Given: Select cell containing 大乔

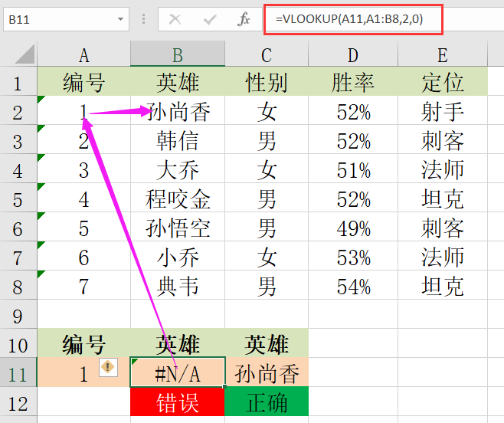Looking at the screenshot, I should click(178, 169).
